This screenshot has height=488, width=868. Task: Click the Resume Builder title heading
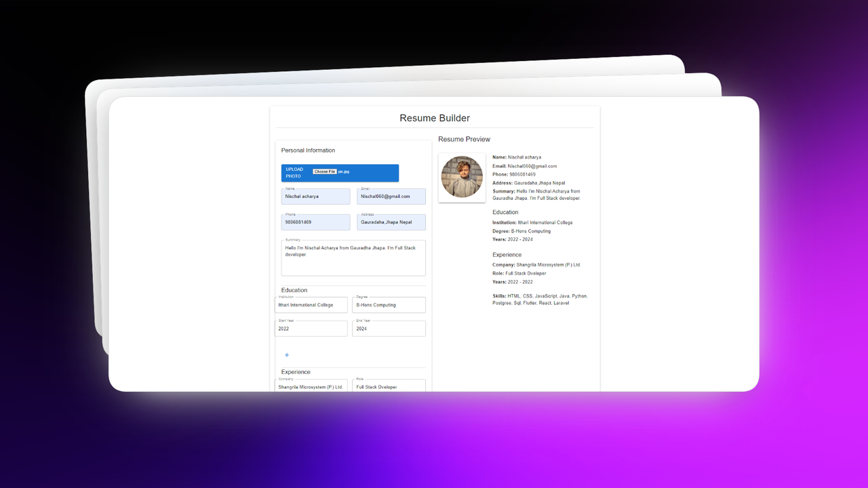coord(434,118)
